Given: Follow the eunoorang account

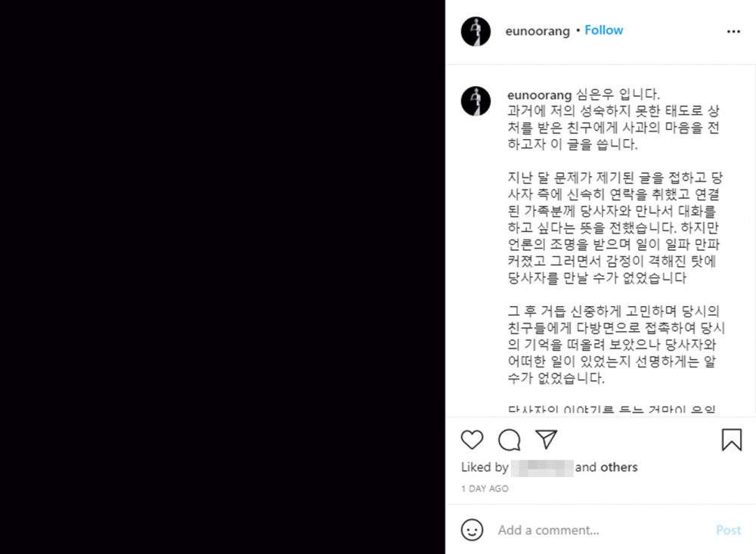Looking at the screenshot, I should click(x=603, y=30).
